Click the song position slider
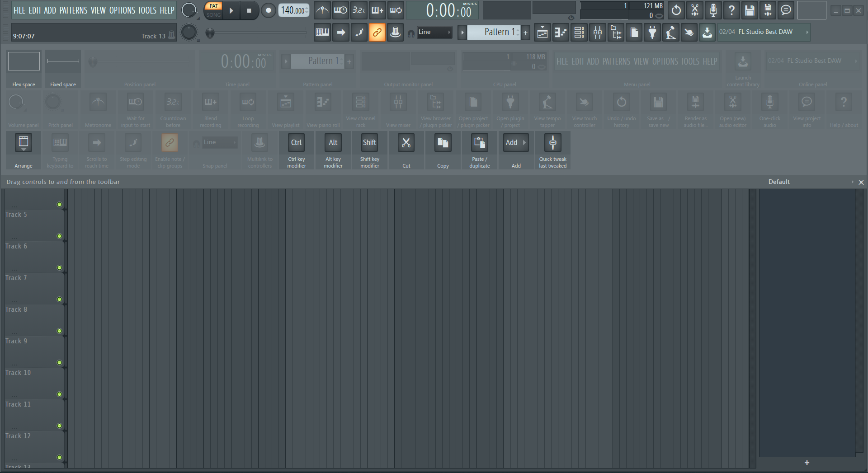 click(256, 33)
